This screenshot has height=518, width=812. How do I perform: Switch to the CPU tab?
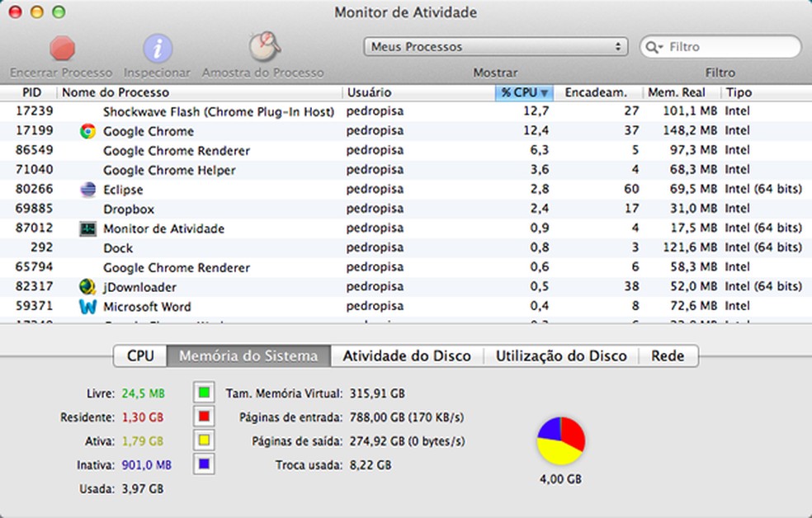pyautogui.click(x=140, y=356)
